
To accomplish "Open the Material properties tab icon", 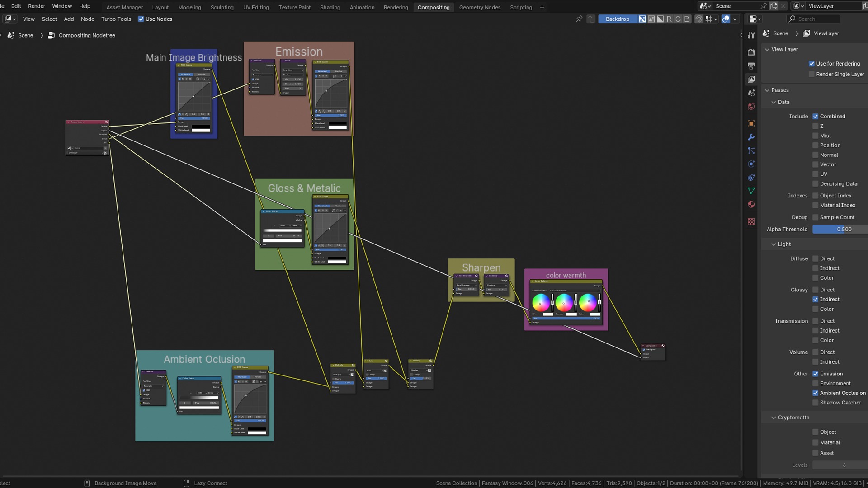I will [751, 204].
